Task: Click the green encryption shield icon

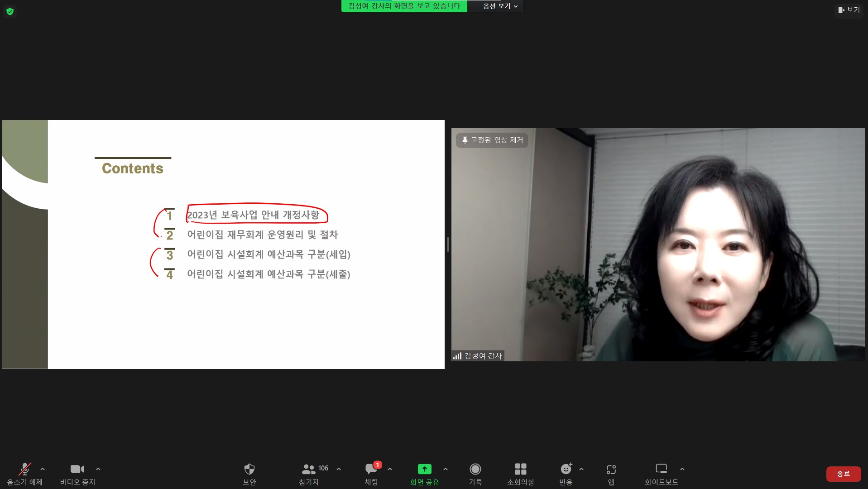Action: [x=10, y=11]
